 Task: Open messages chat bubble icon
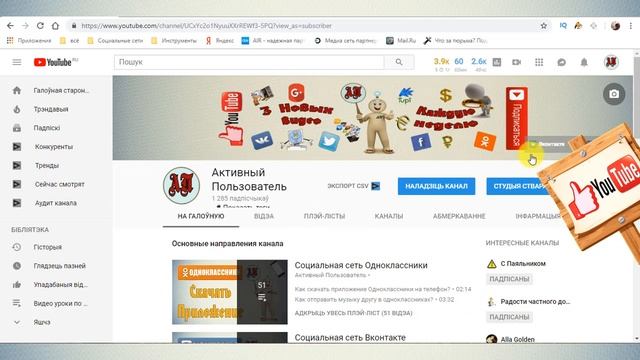(562, 62)
